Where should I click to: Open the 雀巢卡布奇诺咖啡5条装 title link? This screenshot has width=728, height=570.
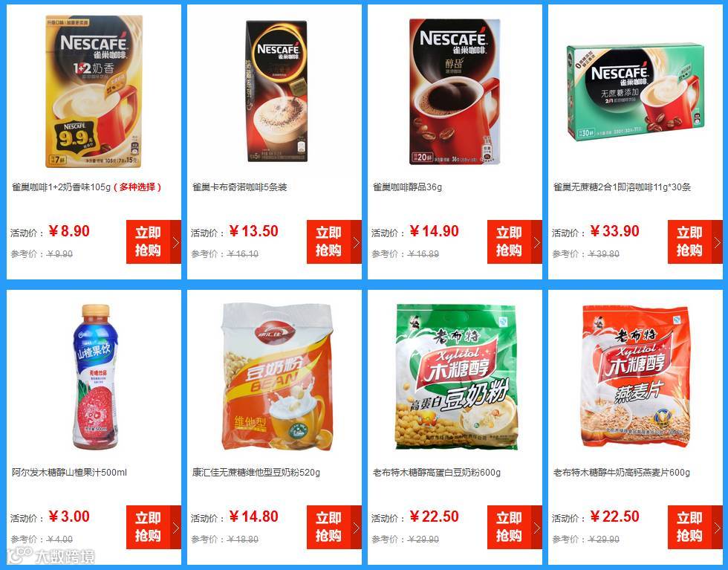pos(239,187)
